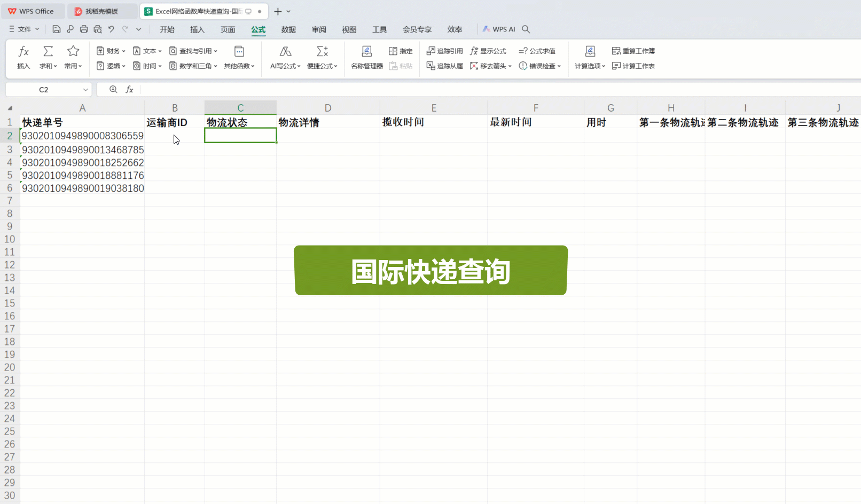Switch to the 找稻壳模板 tab

click(x=103, y=11)
